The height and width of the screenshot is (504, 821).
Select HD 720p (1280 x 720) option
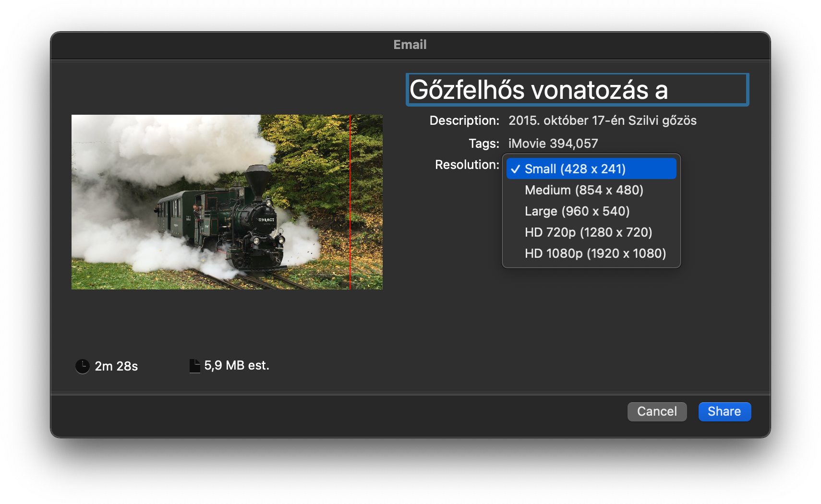pyautogui.click(x=591, y=232)
